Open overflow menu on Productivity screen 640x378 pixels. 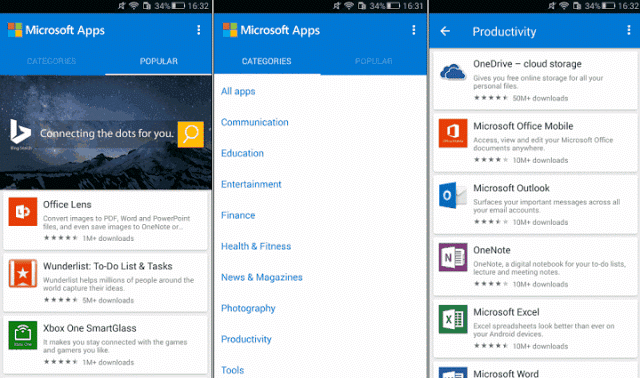[x=629, y=30]
